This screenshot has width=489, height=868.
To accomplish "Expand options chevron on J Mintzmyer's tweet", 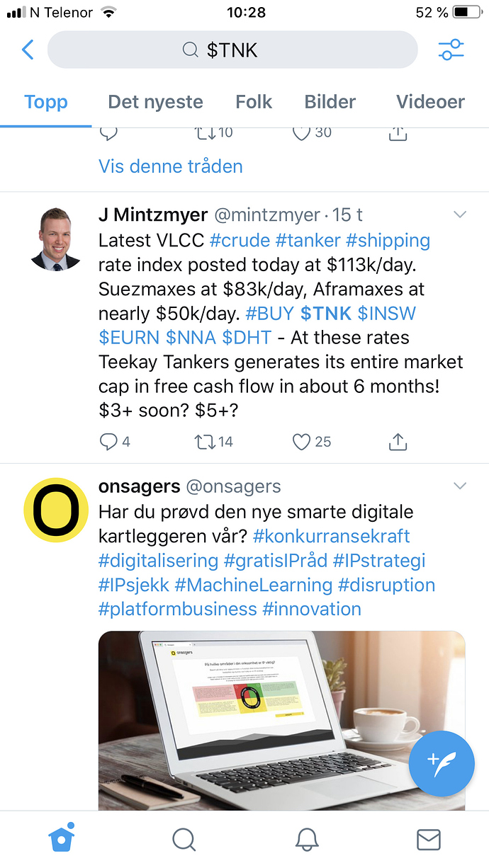I will tap(460, 215).
